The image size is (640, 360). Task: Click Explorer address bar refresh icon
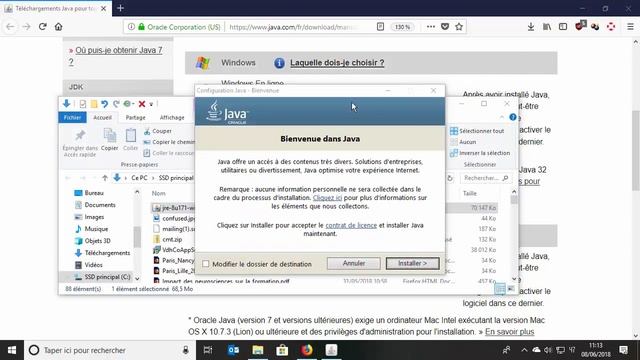450,178
